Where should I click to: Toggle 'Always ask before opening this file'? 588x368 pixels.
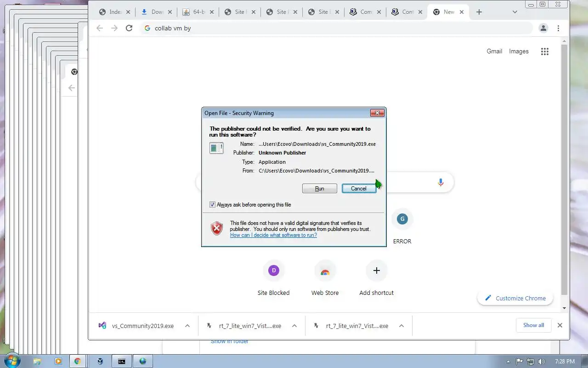click(x=212, y=205)
